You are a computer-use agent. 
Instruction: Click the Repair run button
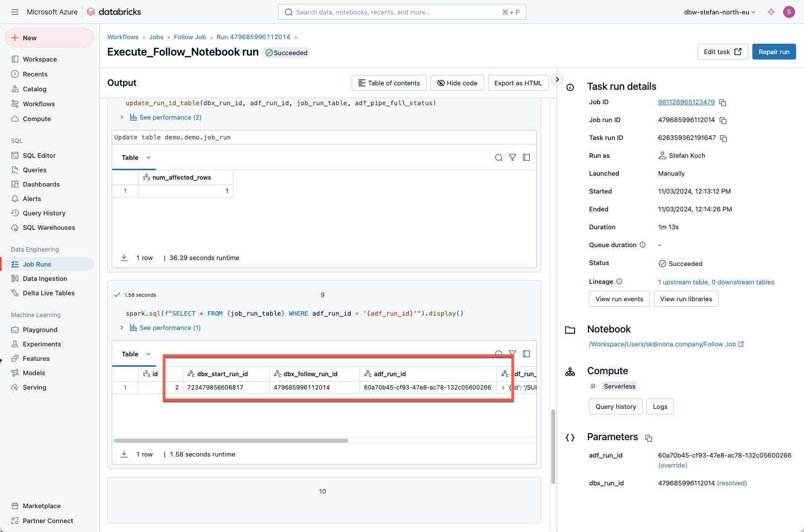point(774,52)
